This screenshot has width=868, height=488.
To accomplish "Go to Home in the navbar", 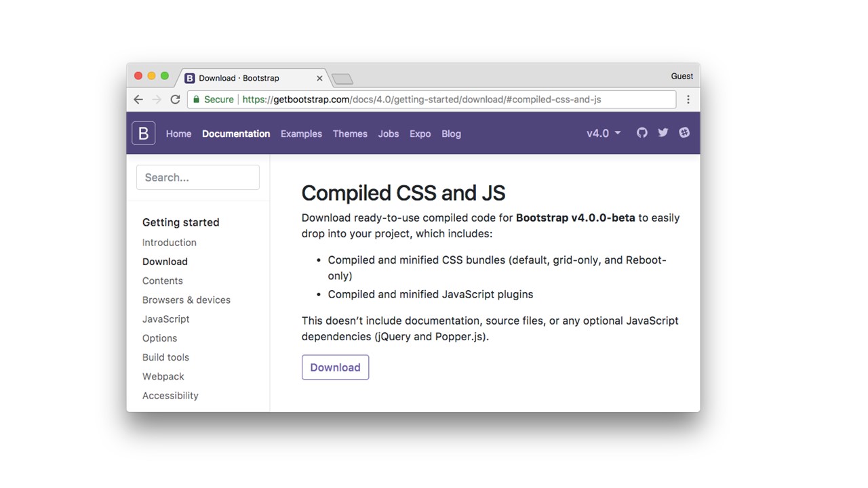I will [178, 134].
